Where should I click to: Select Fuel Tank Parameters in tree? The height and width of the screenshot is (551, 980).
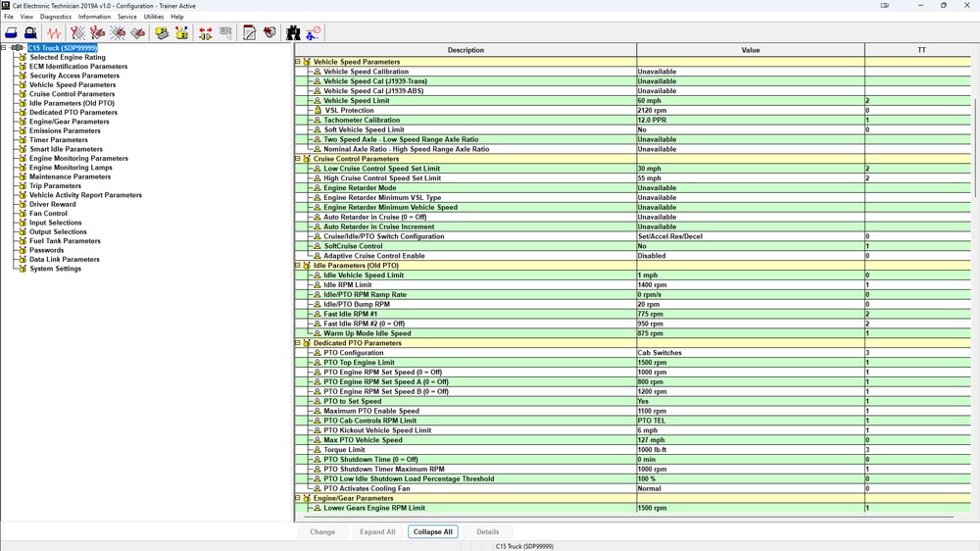[65, 241]
